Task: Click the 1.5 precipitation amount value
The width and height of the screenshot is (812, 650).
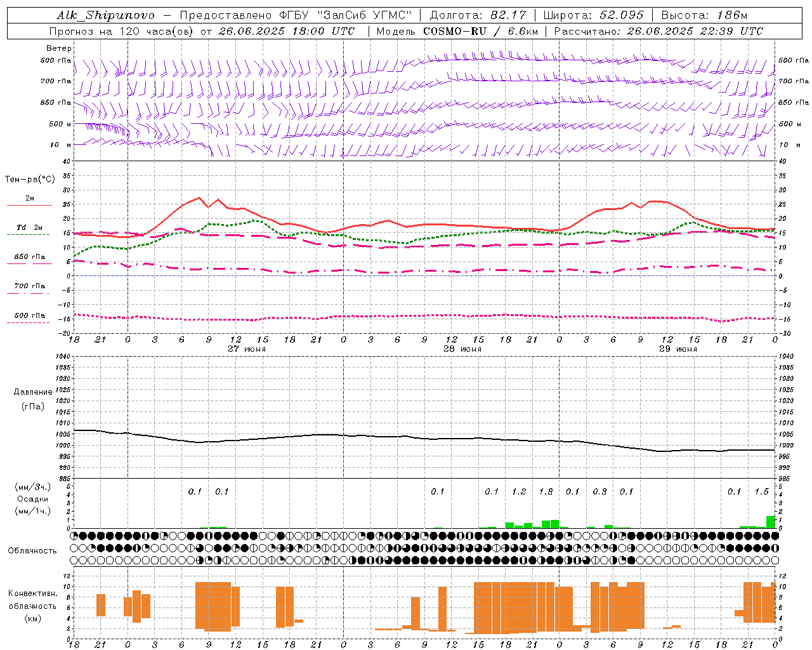Action: 761,492
